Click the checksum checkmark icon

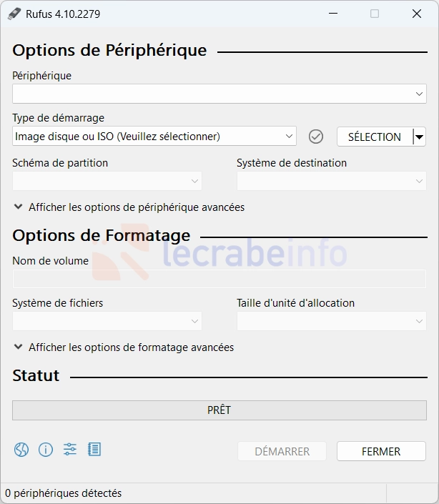(316, 137)
